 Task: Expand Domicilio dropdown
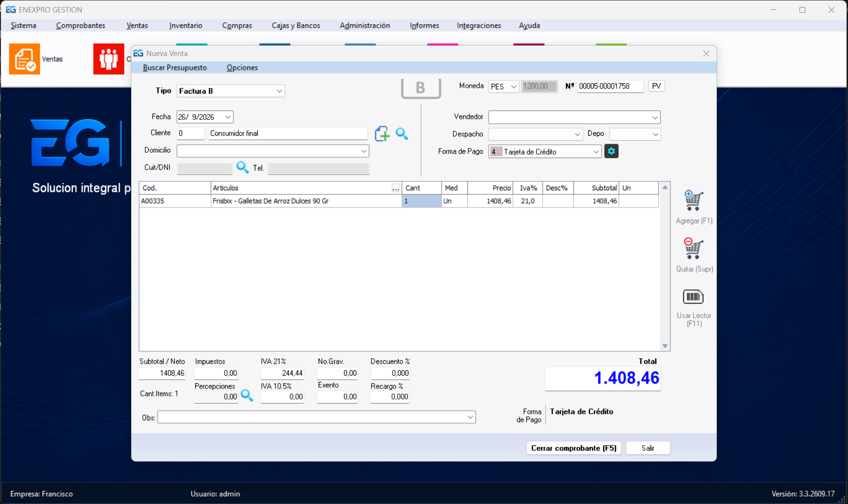pos(364,151)
